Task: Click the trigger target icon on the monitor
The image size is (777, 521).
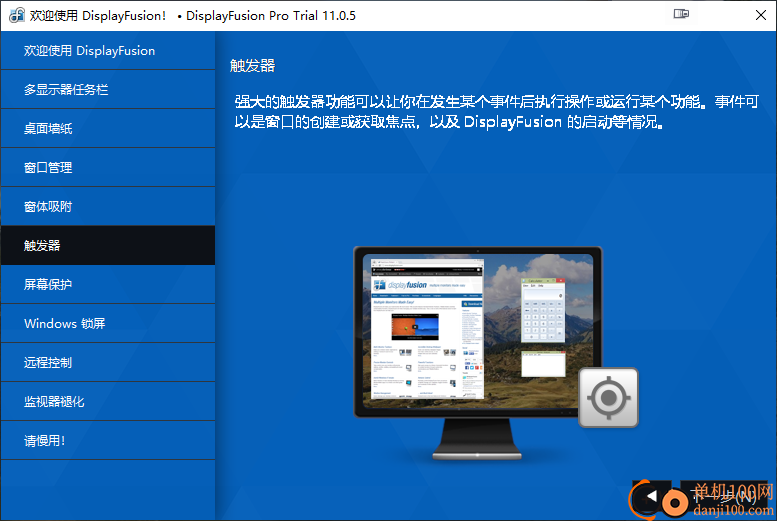Action: [609, 398]
